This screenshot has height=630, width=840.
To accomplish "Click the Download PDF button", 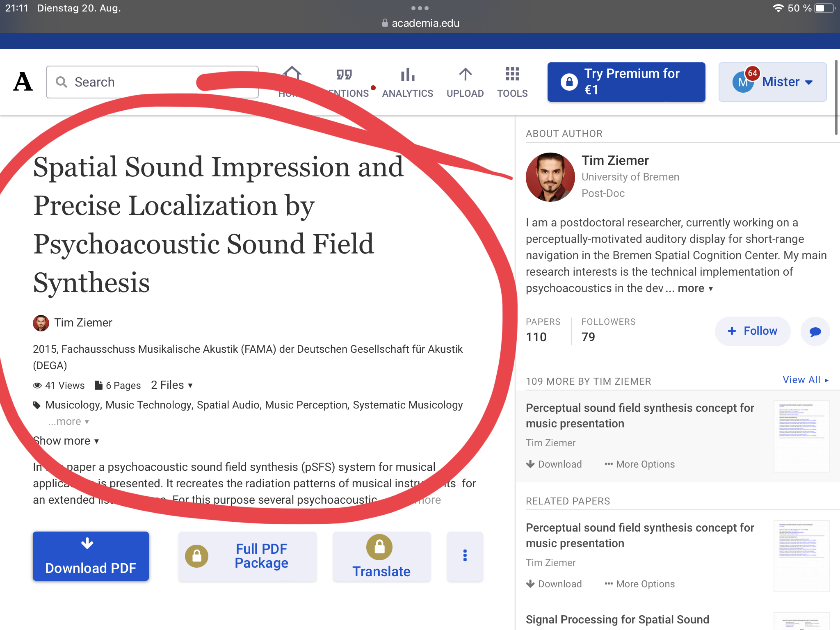I will tap(91, 556).
